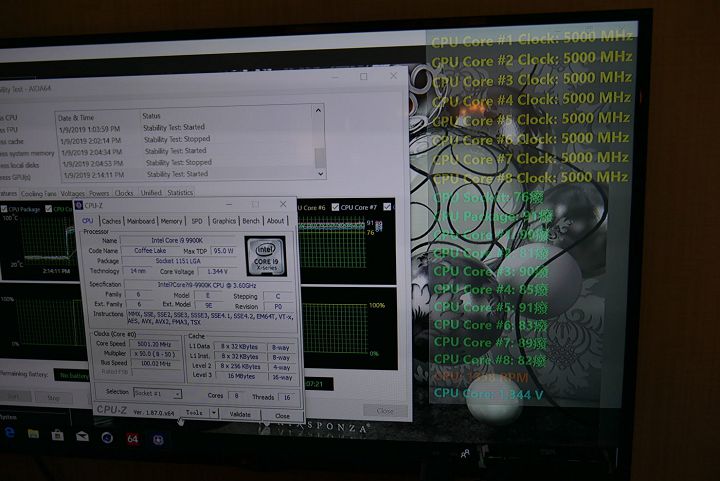The width and height of the screenshot is (720, 481).
Task: Open the Memory tab in CPU-Z
Action: (x=171, y=221)
